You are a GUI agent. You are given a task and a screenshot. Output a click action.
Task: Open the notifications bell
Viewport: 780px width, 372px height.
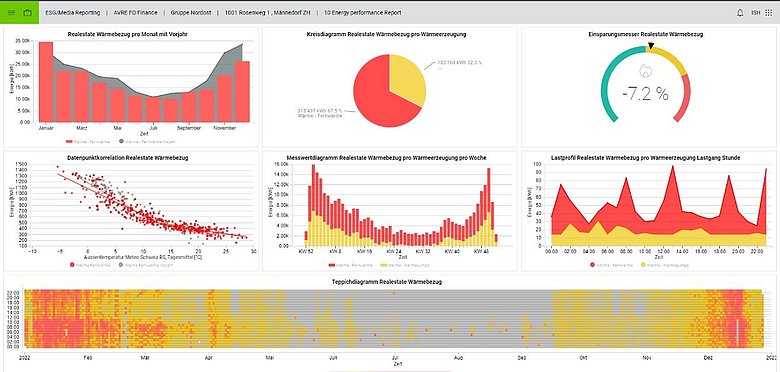[740, 12]
